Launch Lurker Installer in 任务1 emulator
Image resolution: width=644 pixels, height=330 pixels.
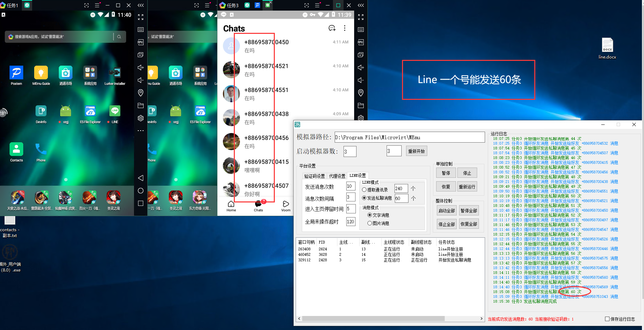[x=115, y=73]
